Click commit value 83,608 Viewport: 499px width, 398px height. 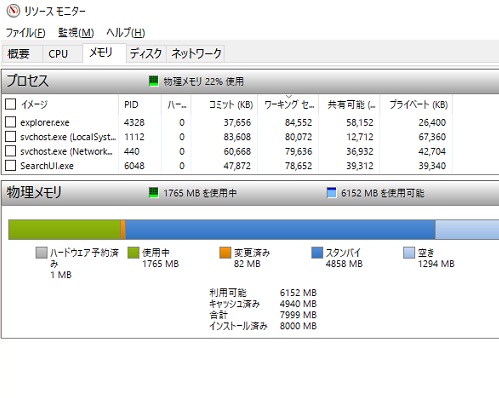(x=237, y=137)
